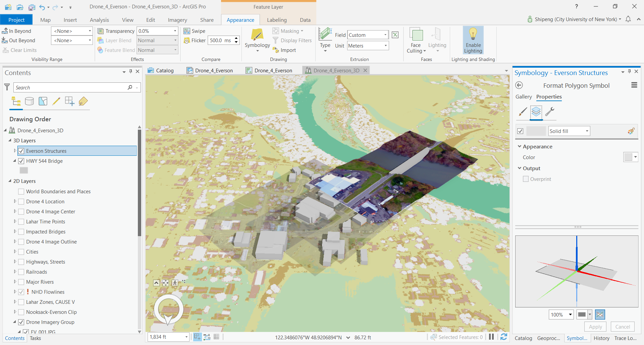Screen dimensions: 644x345
Task: Select List By Snapping icon
Action: [x=70, y=101]
